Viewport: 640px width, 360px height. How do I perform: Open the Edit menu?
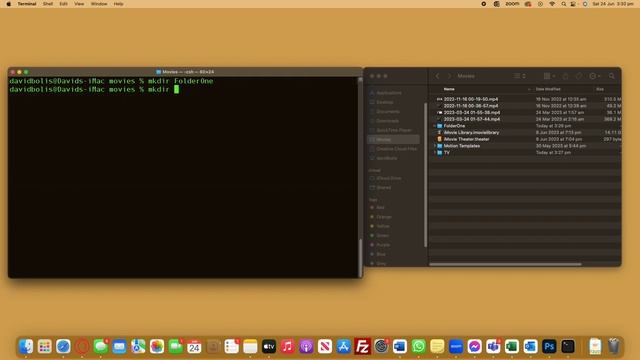(63, 4)
